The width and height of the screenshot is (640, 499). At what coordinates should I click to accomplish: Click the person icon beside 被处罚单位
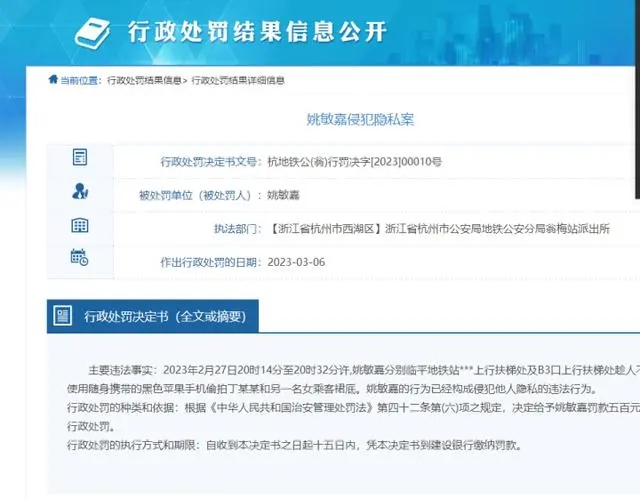(80, 191)
